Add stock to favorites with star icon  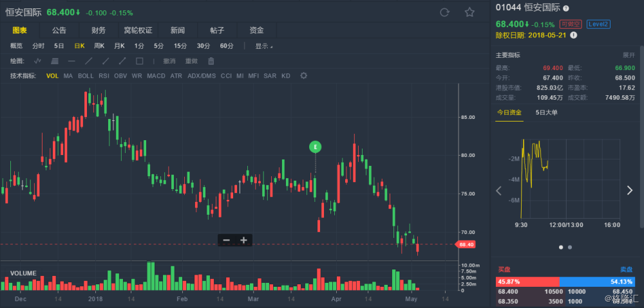click(x=469, y=12)
